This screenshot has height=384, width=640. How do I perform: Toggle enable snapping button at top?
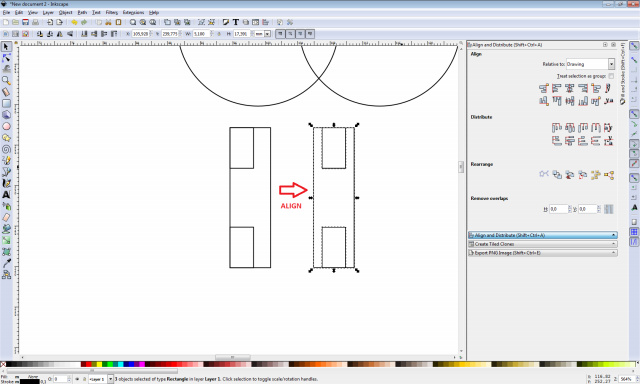[634, 46]
